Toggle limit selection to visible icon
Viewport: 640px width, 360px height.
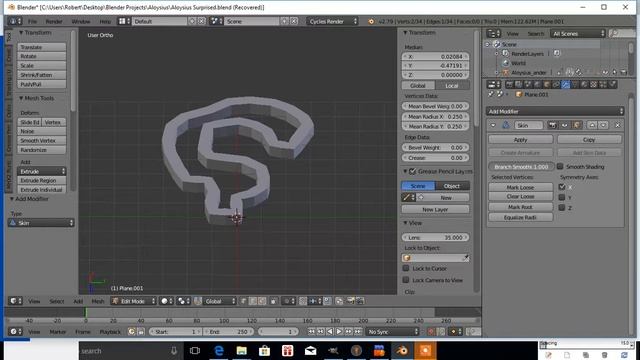coord(273,301)
